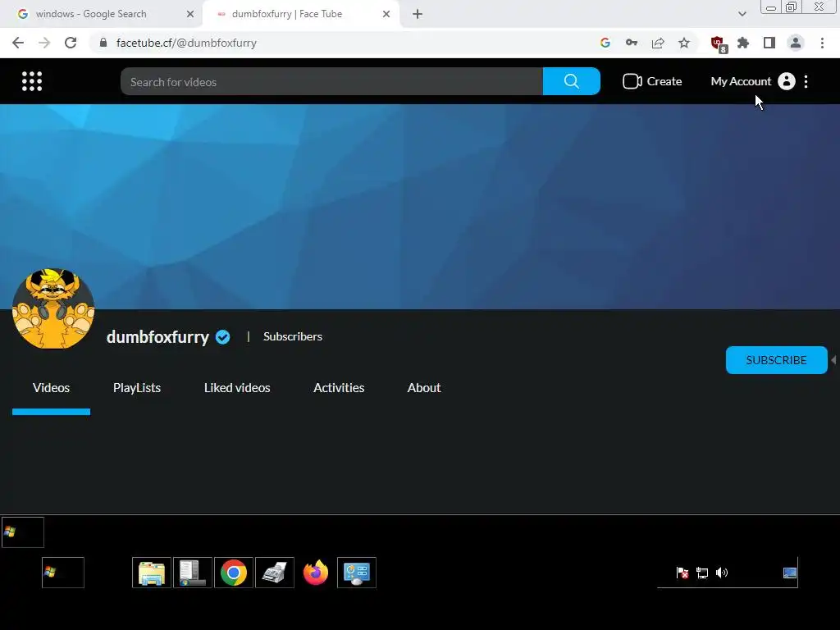This screenshot has height=630, width=840.
Task: Focus the Search for videos field
Action: 331,81
